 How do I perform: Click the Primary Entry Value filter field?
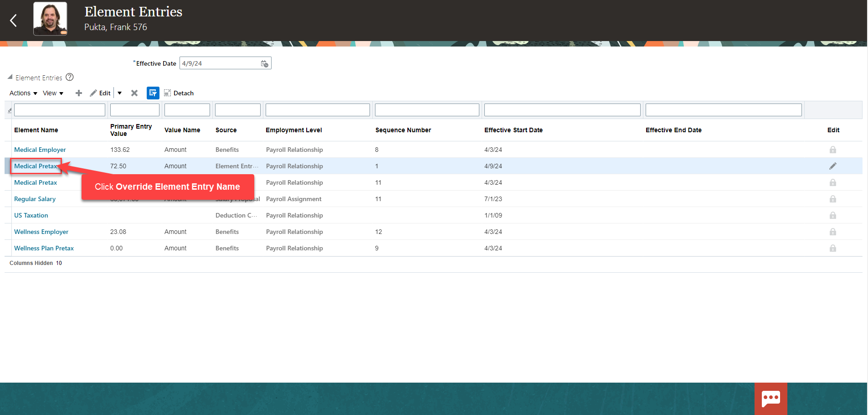click(135, 110)
